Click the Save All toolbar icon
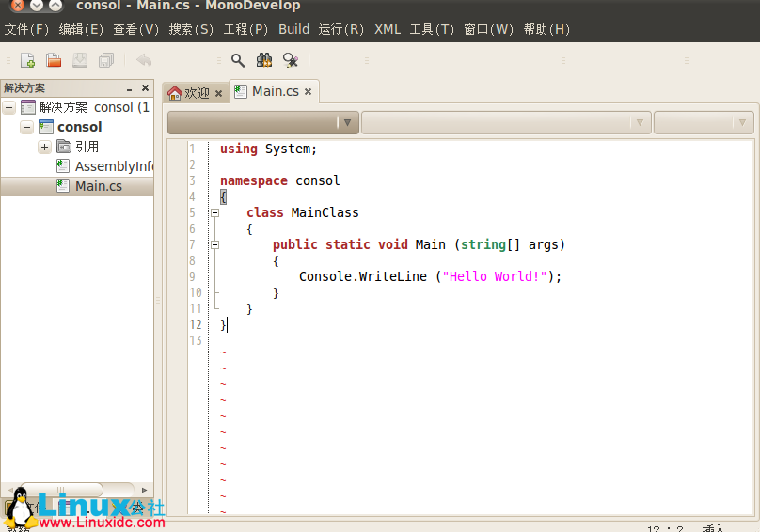The image size is (760, 532). click(x=106, y=60)
